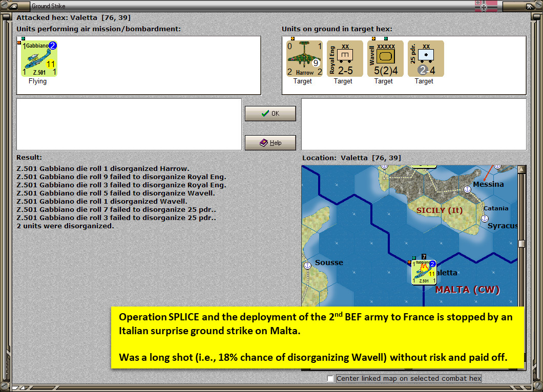Viewport: 543px width, 392px height.
Task: Click the 'Target' label under Harrow
Action: (x=303, y=81)
